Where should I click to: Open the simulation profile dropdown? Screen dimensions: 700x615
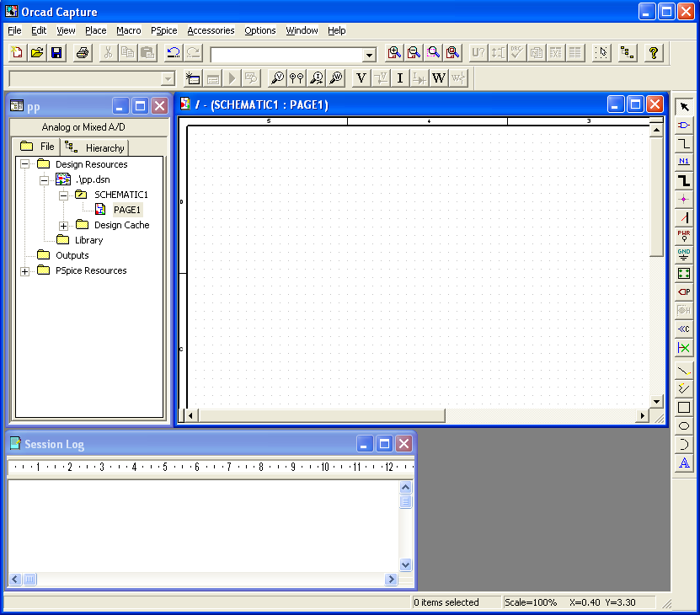coord(168,79)
